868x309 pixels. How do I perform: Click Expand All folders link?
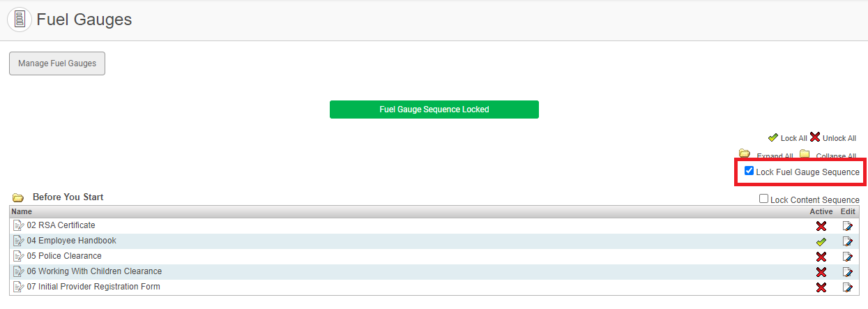775,156
